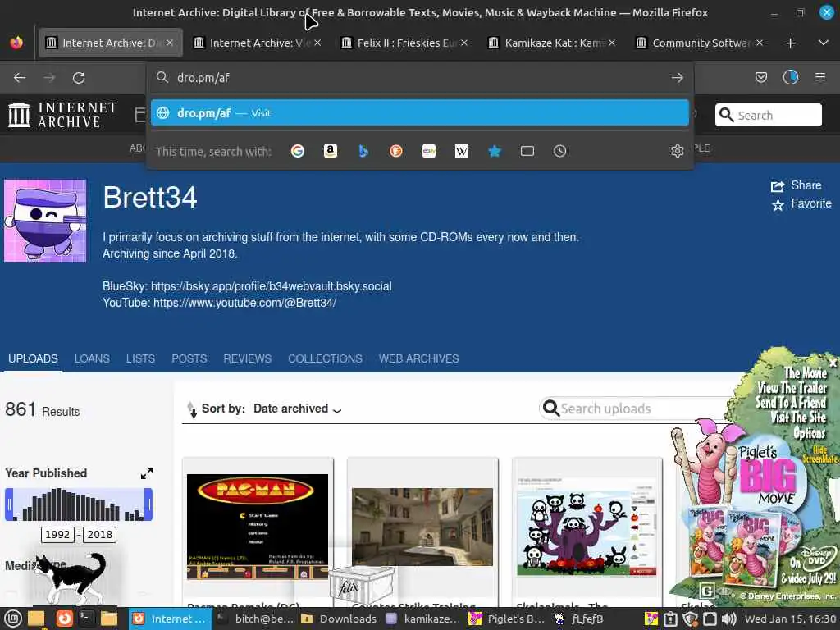Viewport: 840px width, 630px height.
Task: Select the POSTS tab
Action: [189, 358]
